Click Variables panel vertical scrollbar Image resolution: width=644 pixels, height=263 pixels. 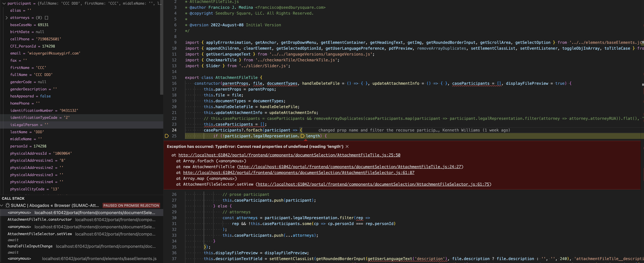click(x=161, y=48)
